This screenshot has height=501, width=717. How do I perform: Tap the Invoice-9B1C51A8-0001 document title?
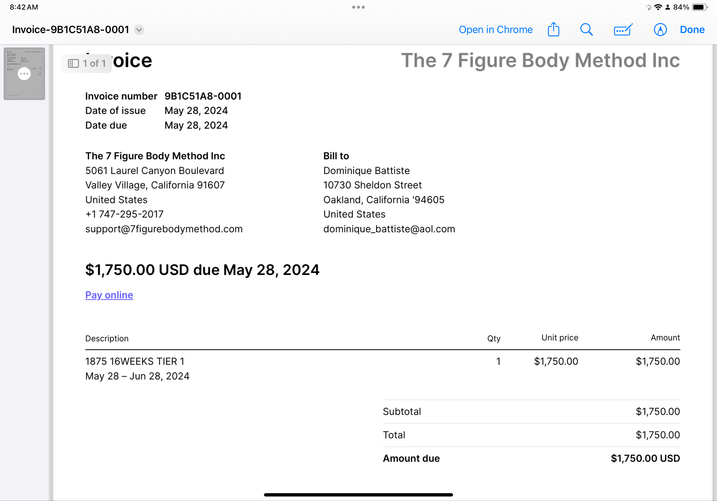(x=70, y=30)
